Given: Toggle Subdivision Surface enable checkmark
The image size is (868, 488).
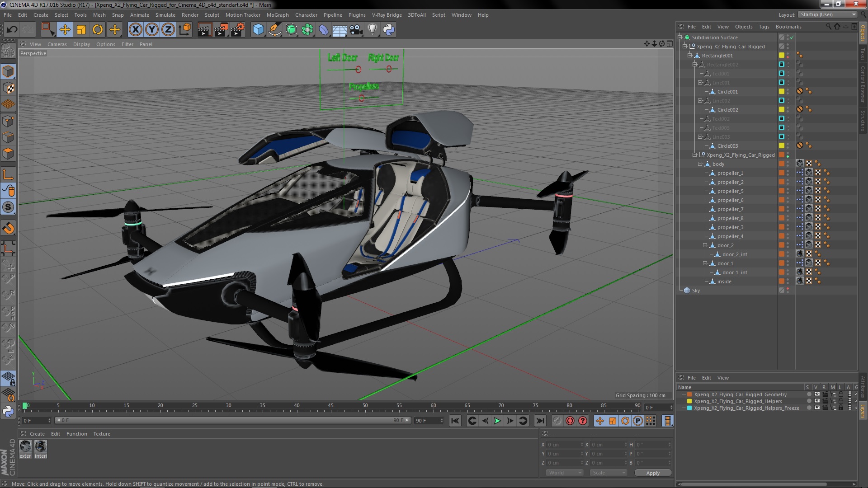Looking at the screenshot, I should tap(792, 38).
